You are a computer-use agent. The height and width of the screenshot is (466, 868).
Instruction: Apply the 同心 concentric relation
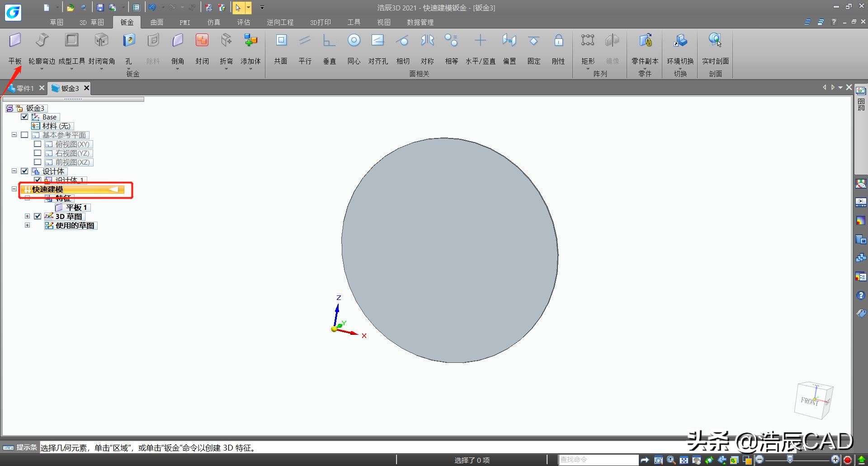(354, 41)
